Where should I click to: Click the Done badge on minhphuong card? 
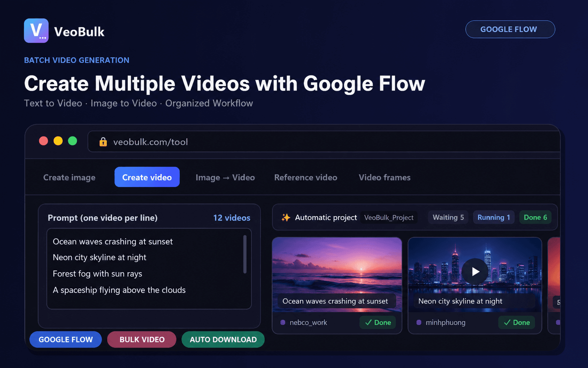[516, 322]
